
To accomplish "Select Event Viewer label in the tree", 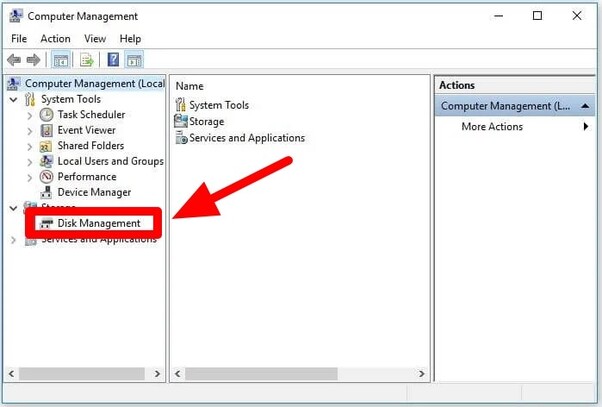I will [x=86, y=130].
